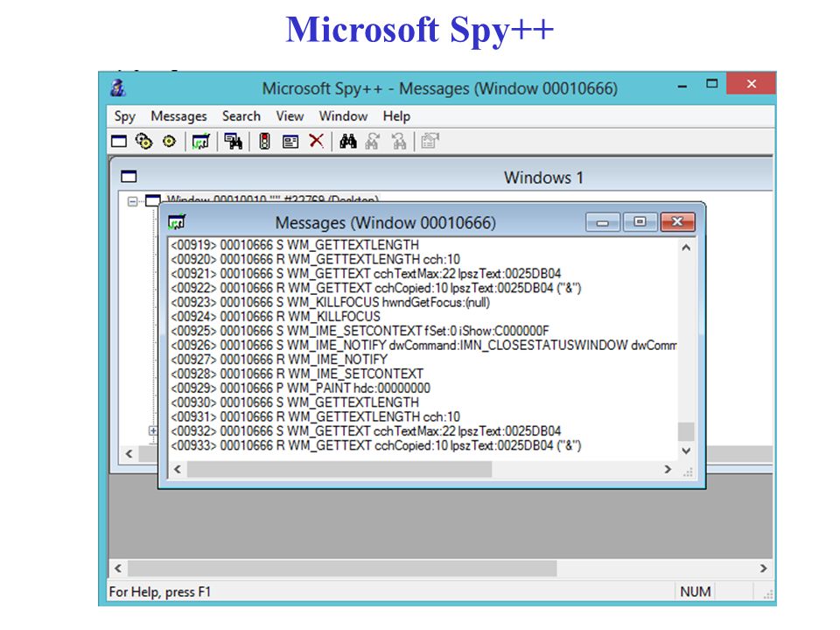The image size is (840, 630).
Task: Select message line <00926> WM_IME_NOTIFY
Action: (x=423, y=346)
